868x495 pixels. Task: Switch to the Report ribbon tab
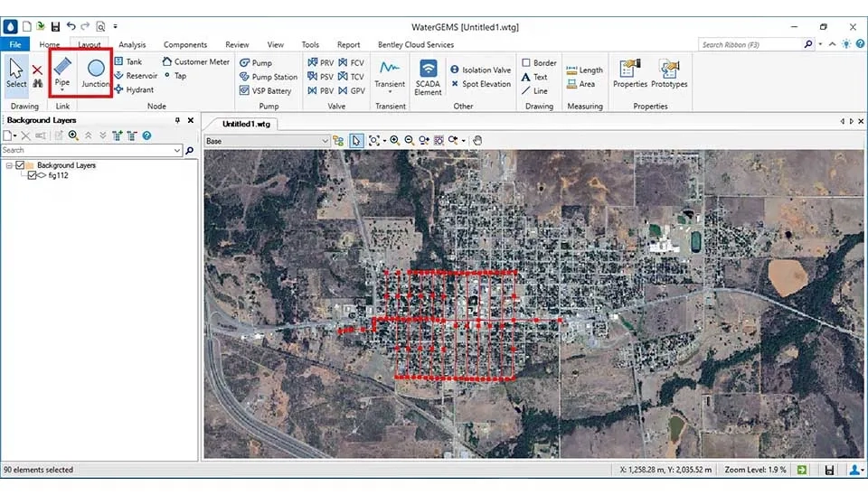348,44
